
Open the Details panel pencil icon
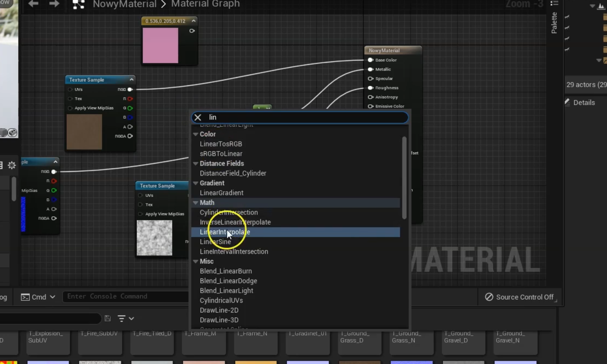567,102
